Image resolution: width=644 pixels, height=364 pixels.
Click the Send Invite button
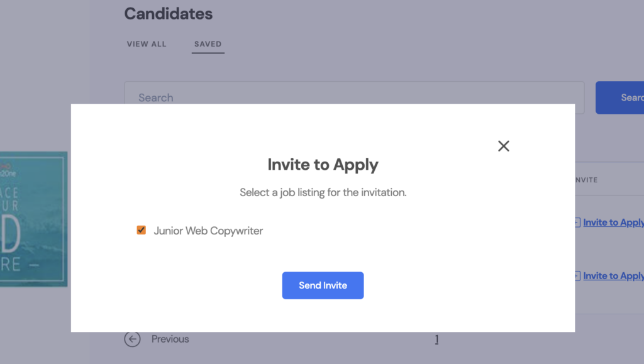click(x=323, y=285)
